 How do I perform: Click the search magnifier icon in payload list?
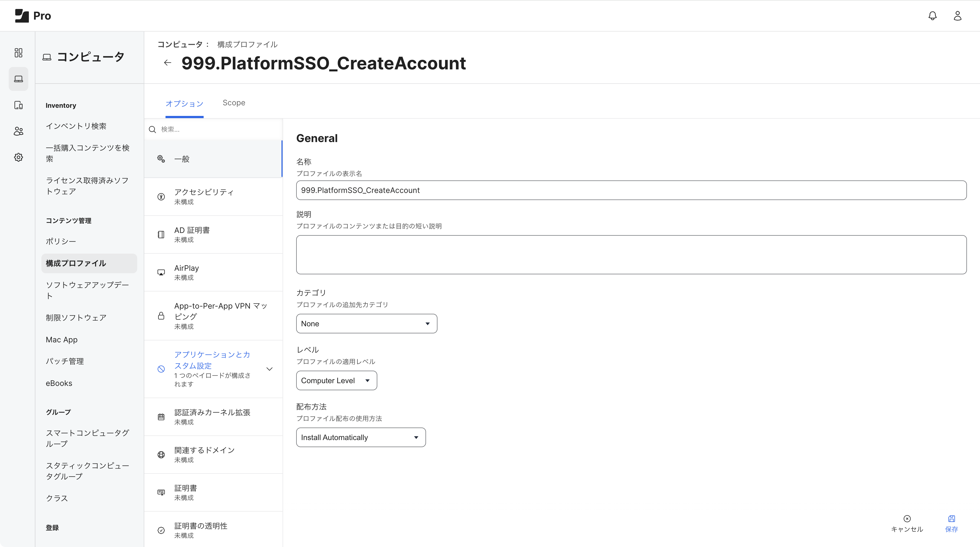click(x=152, y=129)
